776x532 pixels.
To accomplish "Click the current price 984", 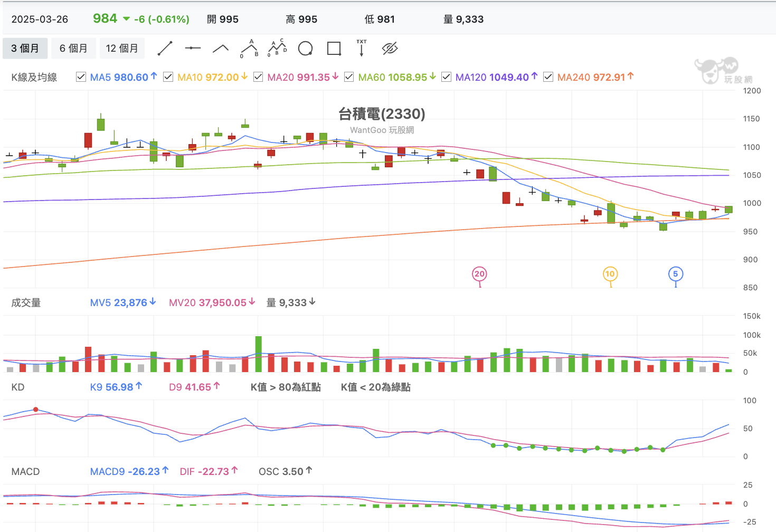I will 105,18.
